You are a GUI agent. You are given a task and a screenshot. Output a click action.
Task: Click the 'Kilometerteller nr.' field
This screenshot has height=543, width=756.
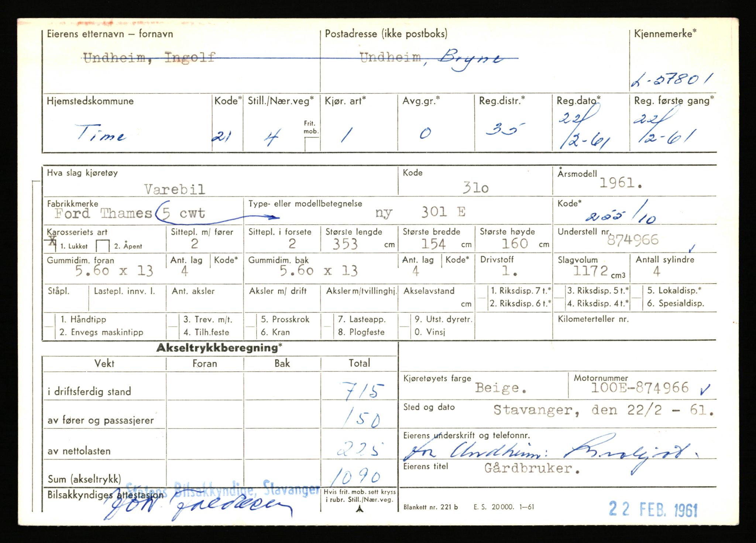tap(634, 326)
